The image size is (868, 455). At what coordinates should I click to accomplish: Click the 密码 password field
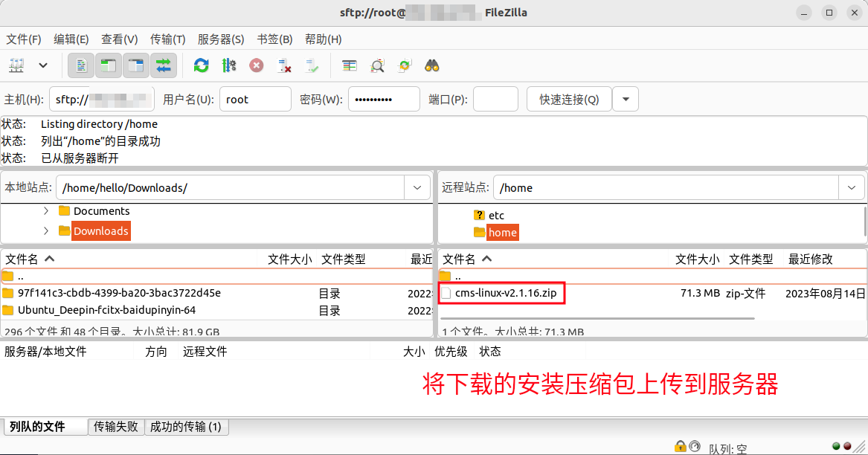coord(384,100)
